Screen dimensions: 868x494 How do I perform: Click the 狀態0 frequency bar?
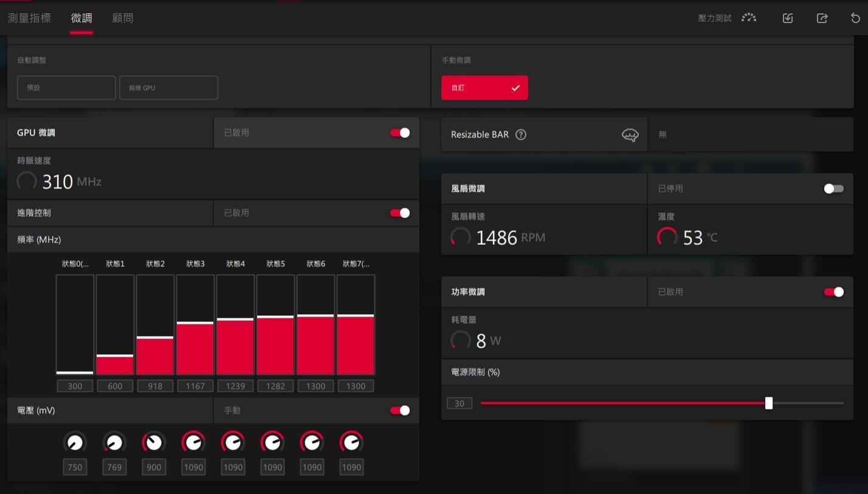tap(75, 325)
